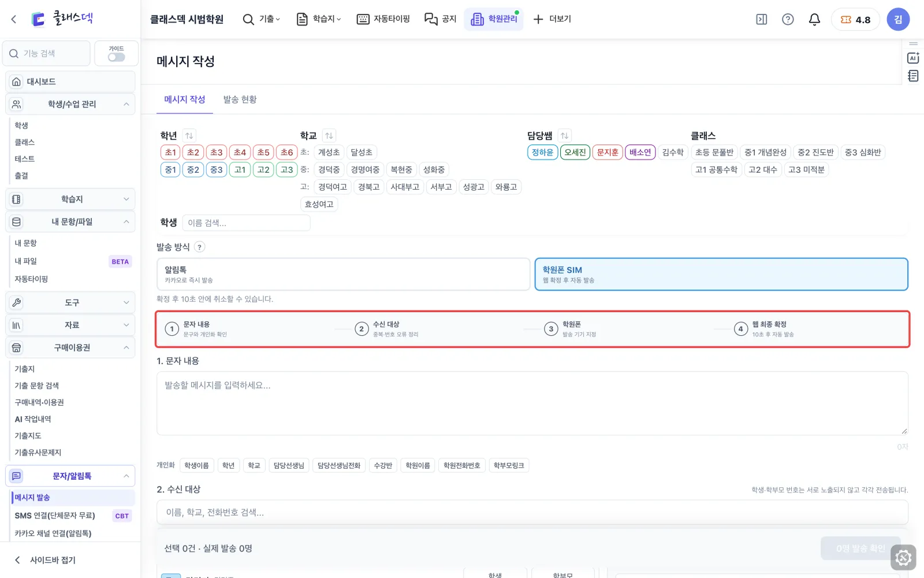924x578 pixels.
Task: Expand the 도구 sidebar section
Action: pos(70,302)
